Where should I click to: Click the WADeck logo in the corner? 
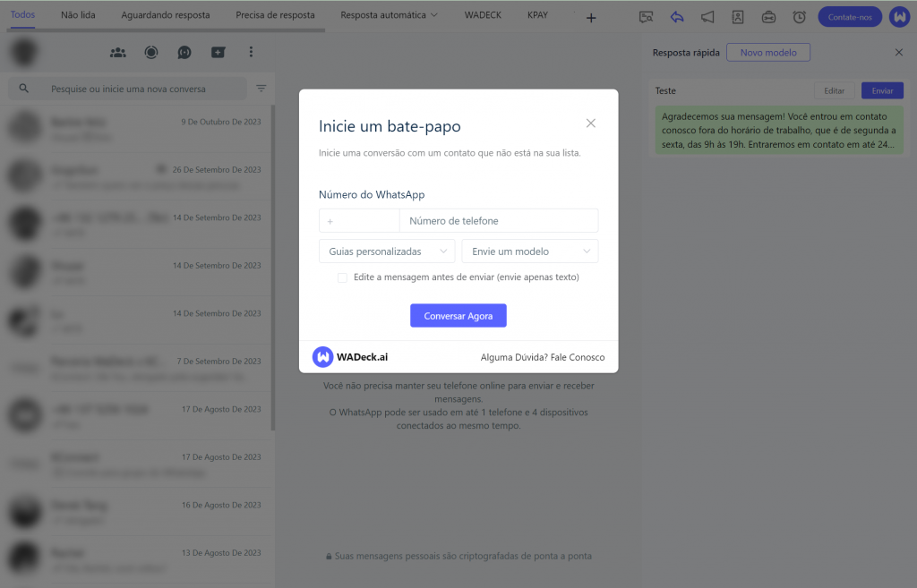point(899,16)
